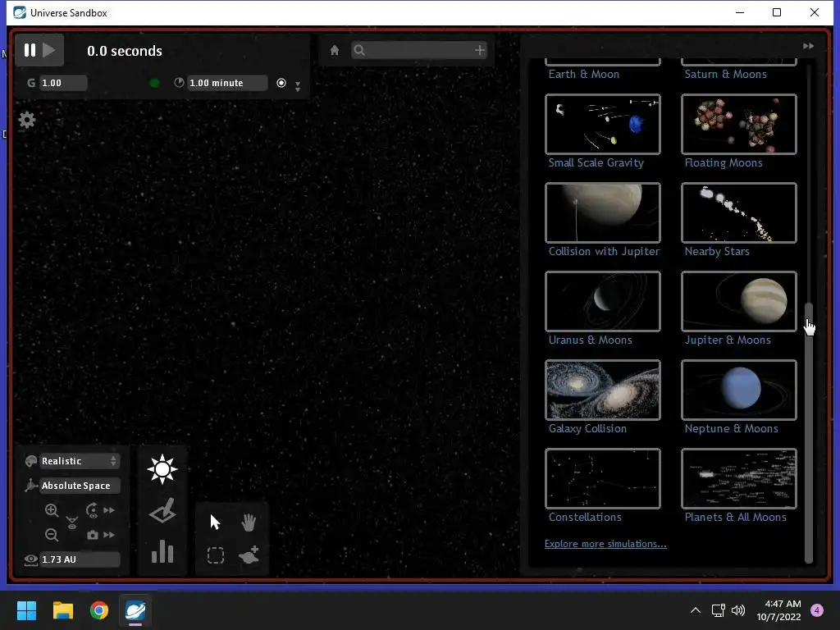Click the volume speaker tray icon
The image size is (840, 630).
738,610
